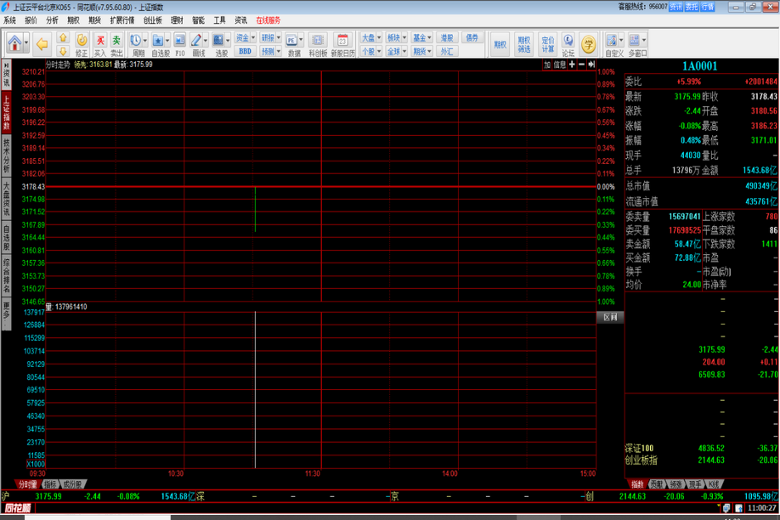Click the gold 学 learning coin icon
This screenshot has width=780, height=520.
pyautogui.click(x=588, y=44)
